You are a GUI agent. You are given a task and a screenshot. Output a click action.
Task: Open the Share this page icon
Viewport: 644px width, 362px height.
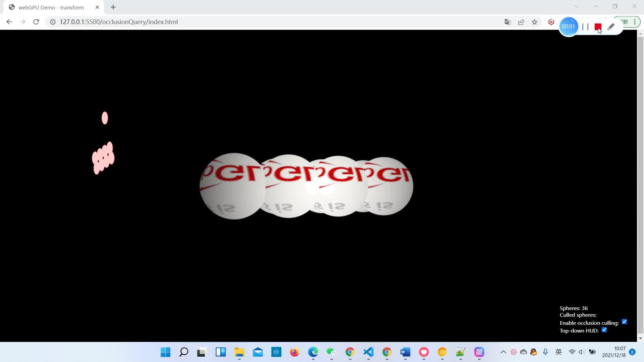pos(521,22)
